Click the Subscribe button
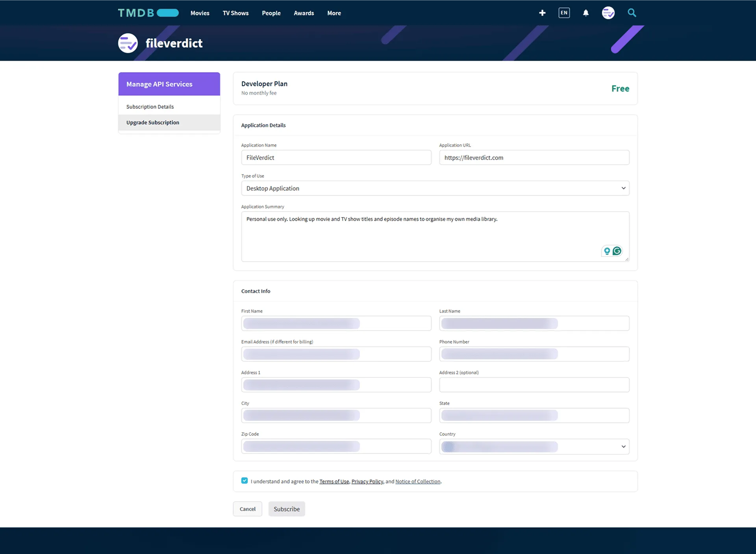Screen dimensions: 756x554 pos(287,509)
